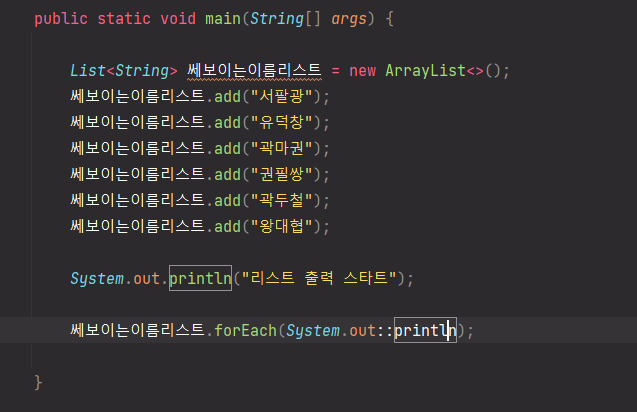
Task: Click 'String' in main's parameter list
Action: pos(277,19)
